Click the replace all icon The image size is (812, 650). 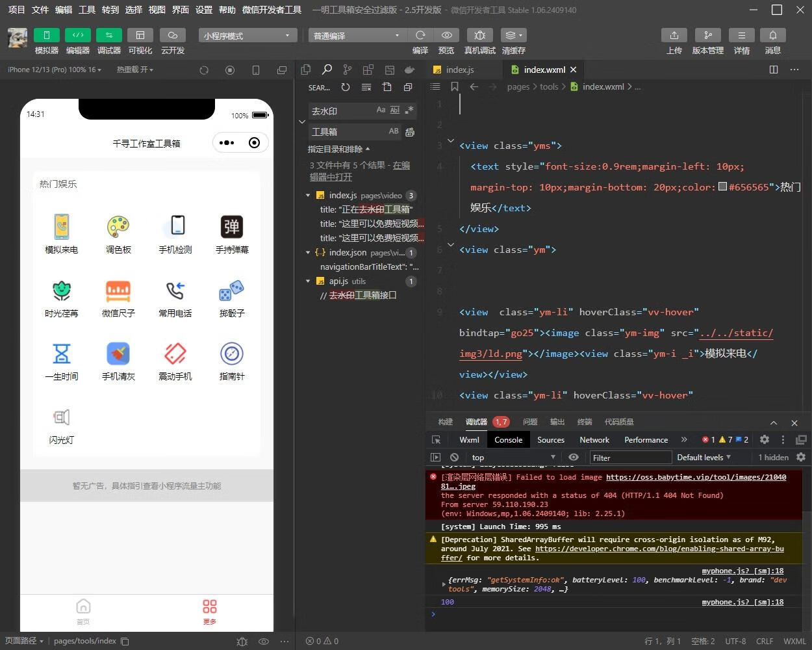tap(410, 132)
